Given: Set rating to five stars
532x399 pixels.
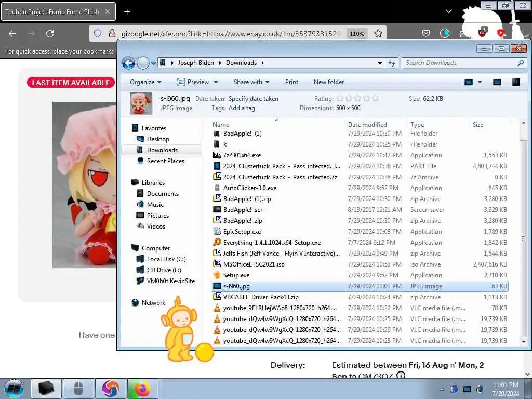Looking at the screenshot, I should pos(375,98).
